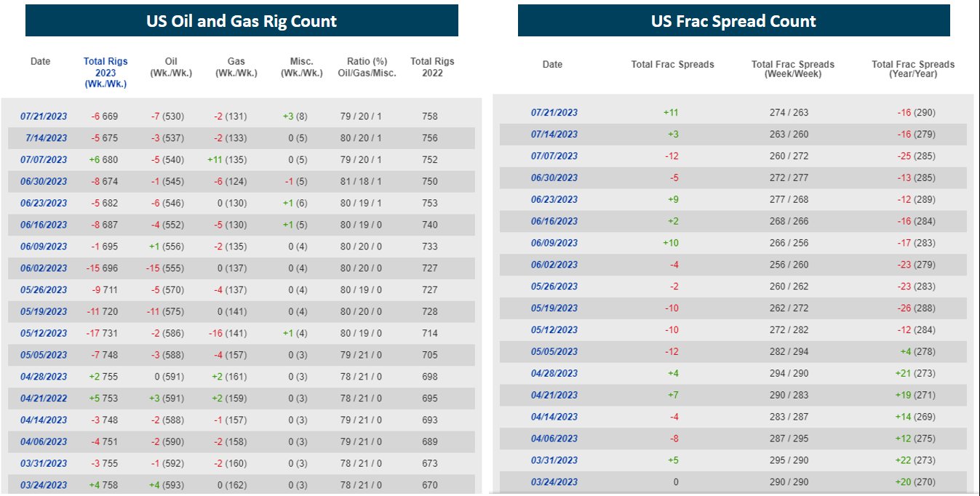Open the 05/26/2023 date in Frac Spread table

point(554,287)
